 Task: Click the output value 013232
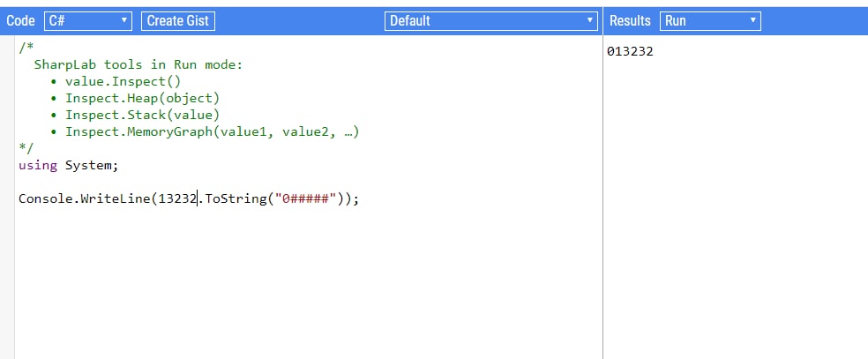click(x=630, y=51)
